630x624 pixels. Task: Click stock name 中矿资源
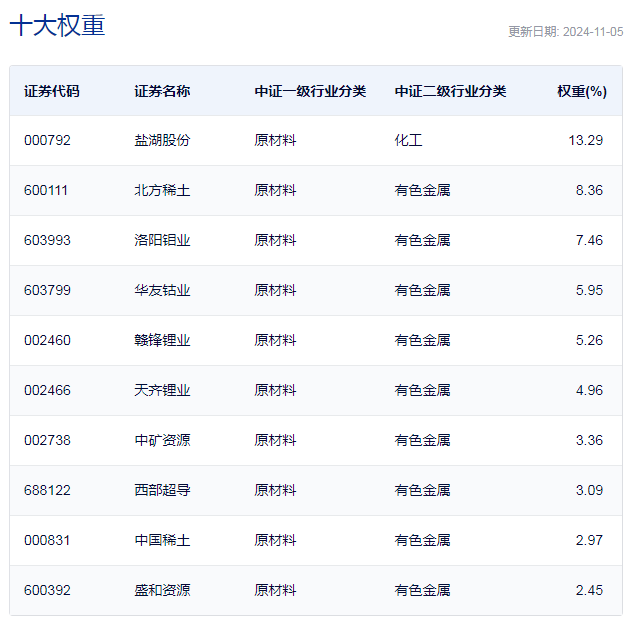coord(162,440)
